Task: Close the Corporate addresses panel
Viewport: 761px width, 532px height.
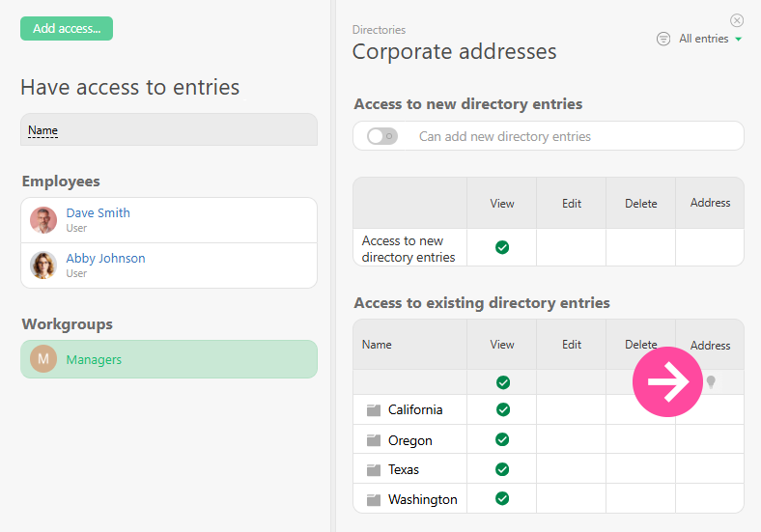Action: point(737,20)
